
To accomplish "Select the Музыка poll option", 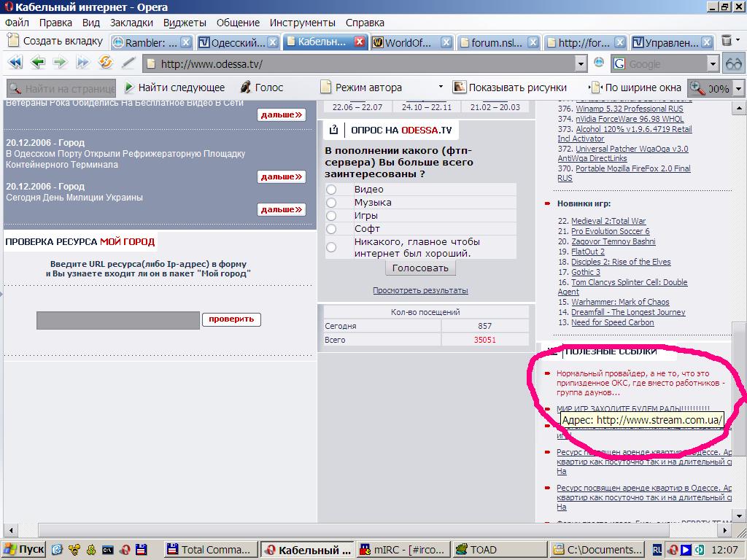I will (x=331, y=203).
